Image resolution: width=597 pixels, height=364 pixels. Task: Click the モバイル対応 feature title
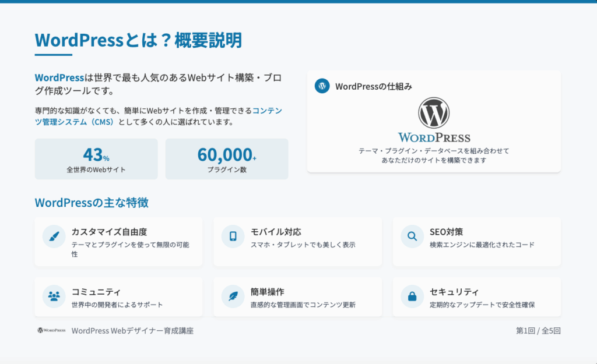(276, 232)
